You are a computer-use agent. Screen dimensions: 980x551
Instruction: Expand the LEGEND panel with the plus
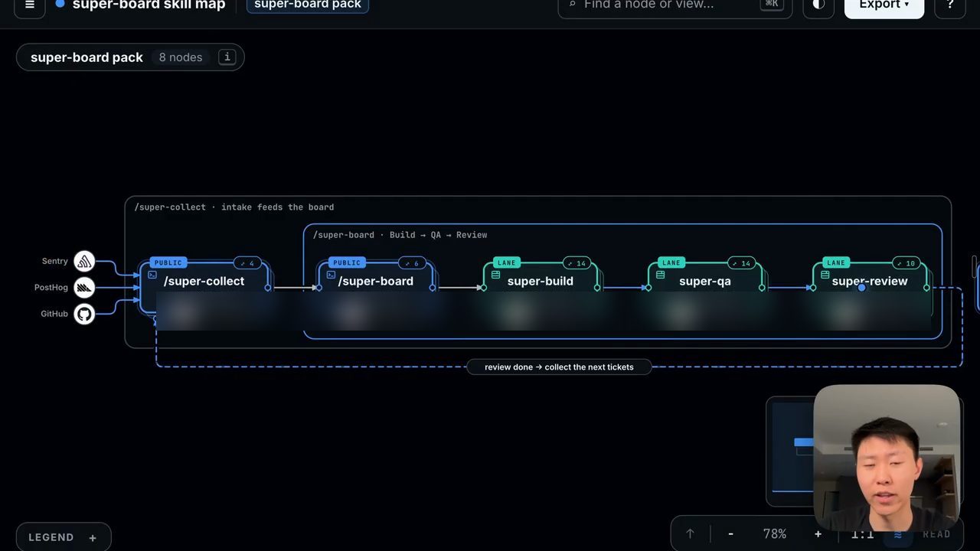pyautogui.click(x=93, y=538)
